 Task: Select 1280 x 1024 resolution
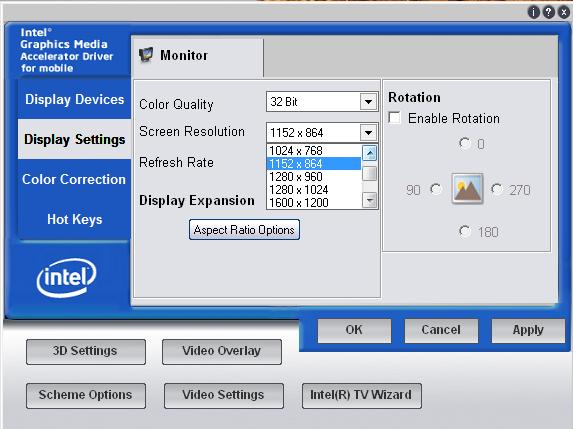point(314,190)
